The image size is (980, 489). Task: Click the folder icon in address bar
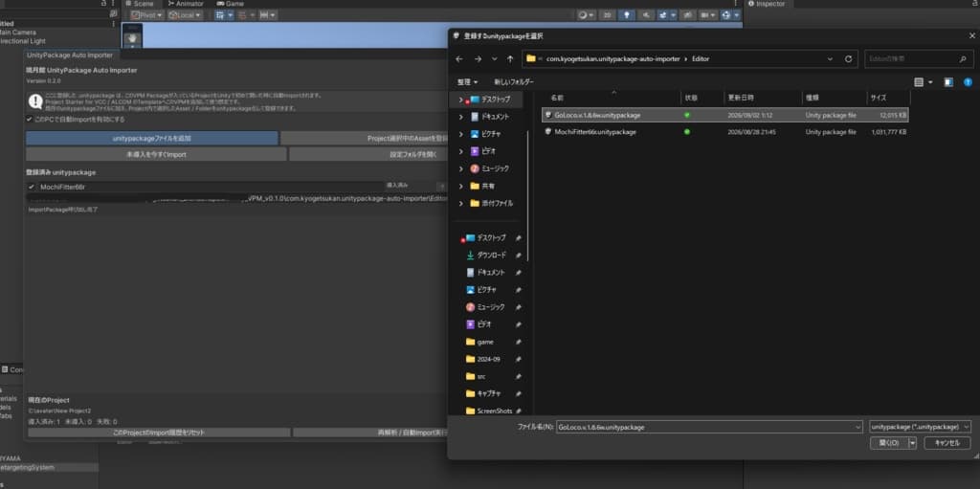(531, 58)
